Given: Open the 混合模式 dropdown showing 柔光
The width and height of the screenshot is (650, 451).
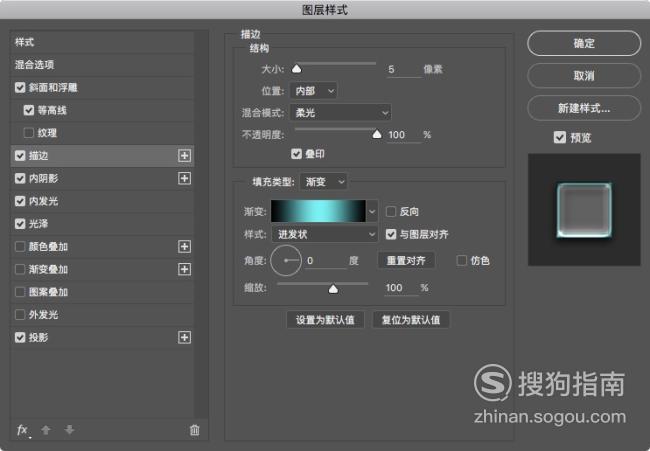Looking at the screenshot, I should point(341,113).
